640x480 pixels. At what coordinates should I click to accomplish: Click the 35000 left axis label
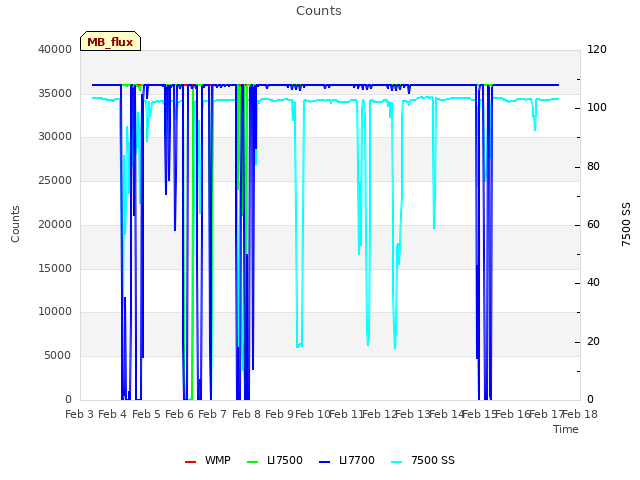point(55,93)
